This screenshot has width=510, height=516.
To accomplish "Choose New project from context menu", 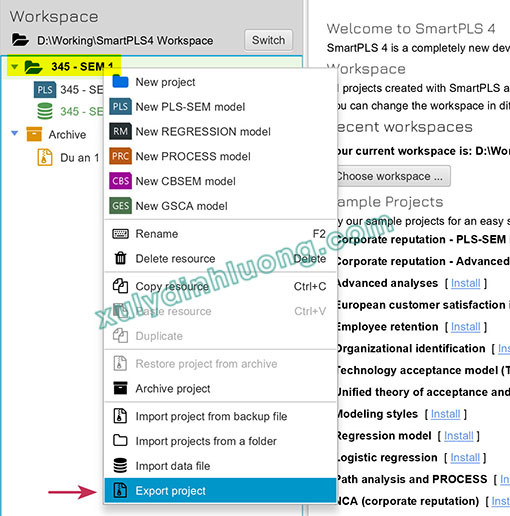I will click(220, 82).
